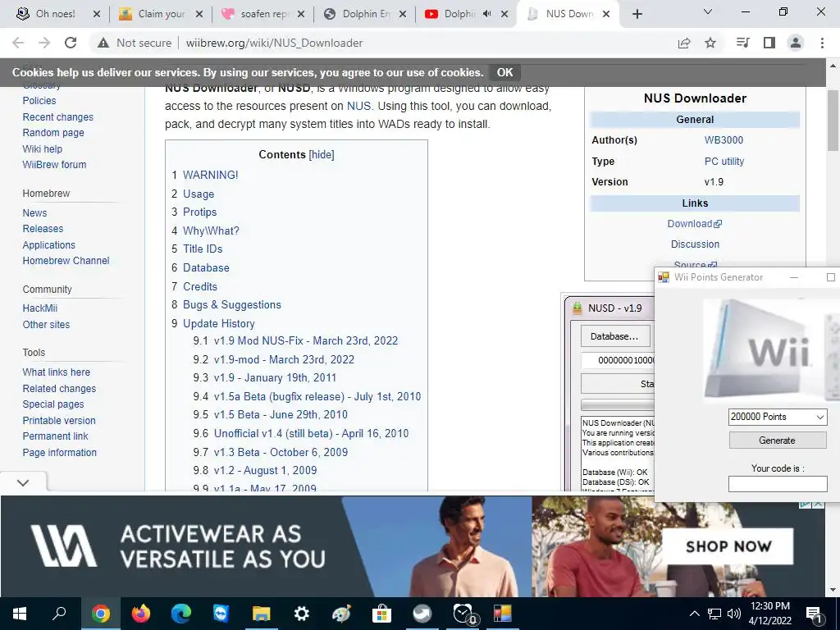
Task: Open the Chrome profile avatar
Action: click(796, 43)
